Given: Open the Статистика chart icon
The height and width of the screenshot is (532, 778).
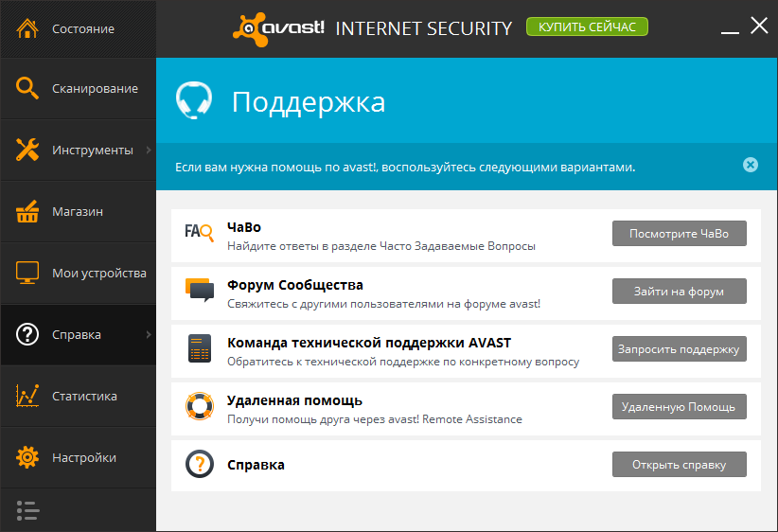Looking at the screenshot, I should click(x=27, y=396).
